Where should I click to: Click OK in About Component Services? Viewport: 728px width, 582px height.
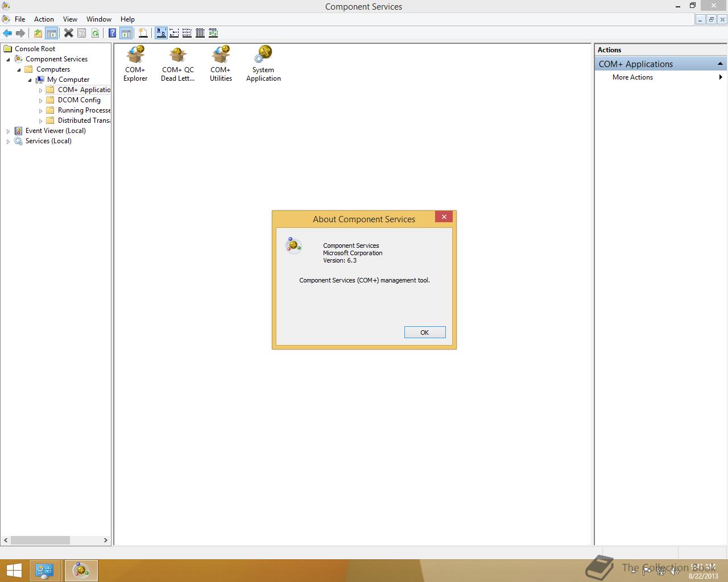pyautogui.click(x=425, y=332)
